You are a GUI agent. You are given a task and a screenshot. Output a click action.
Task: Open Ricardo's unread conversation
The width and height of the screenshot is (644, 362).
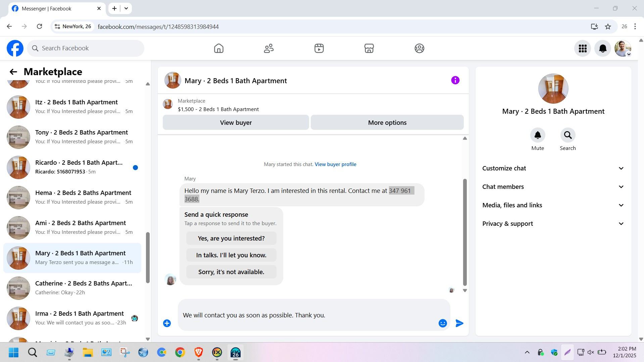click(72, 167)
